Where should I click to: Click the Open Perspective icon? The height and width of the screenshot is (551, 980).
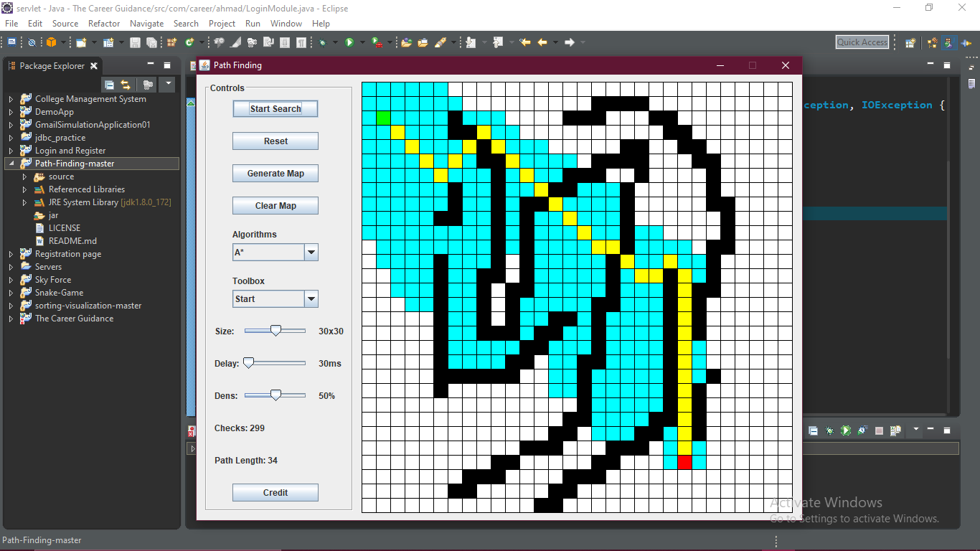[x=910, y=42]
